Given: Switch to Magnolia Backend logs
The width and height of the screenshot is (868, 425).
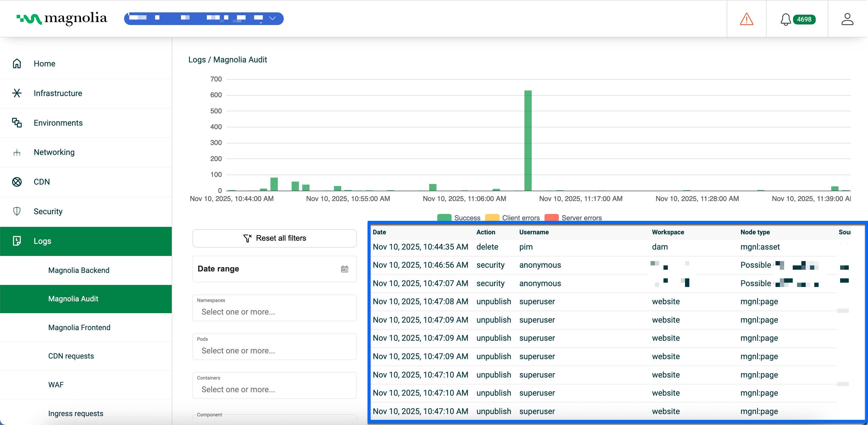Looking at the screenshot, I should point(79,270).
